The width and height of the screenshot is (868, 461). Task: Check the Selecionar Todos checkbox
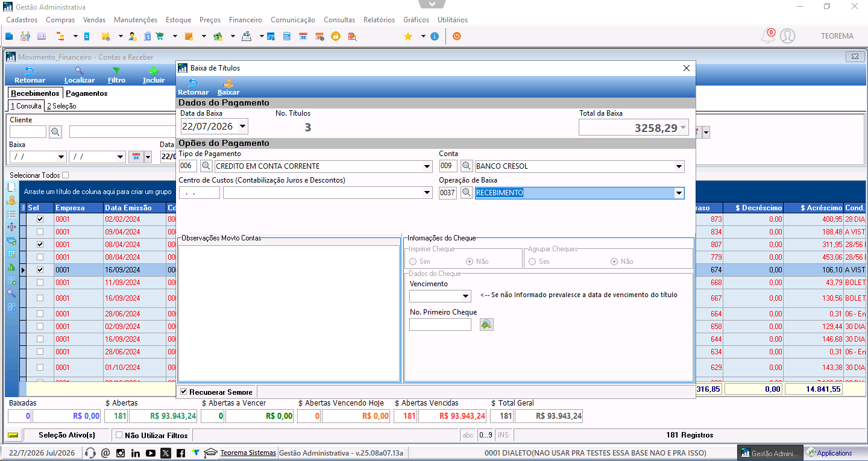pyautogui.click(x=66, y=175)
